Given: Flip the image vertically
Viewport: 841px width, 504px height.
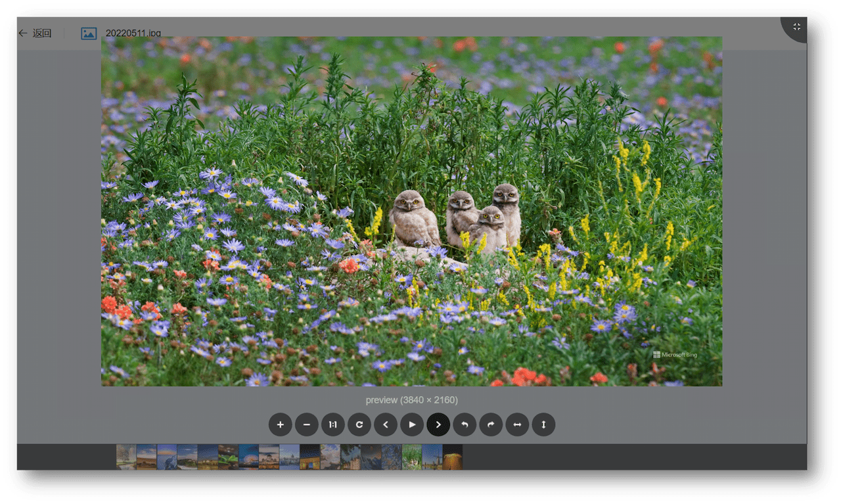Looking at the screenshot, I should coord(543,424).
